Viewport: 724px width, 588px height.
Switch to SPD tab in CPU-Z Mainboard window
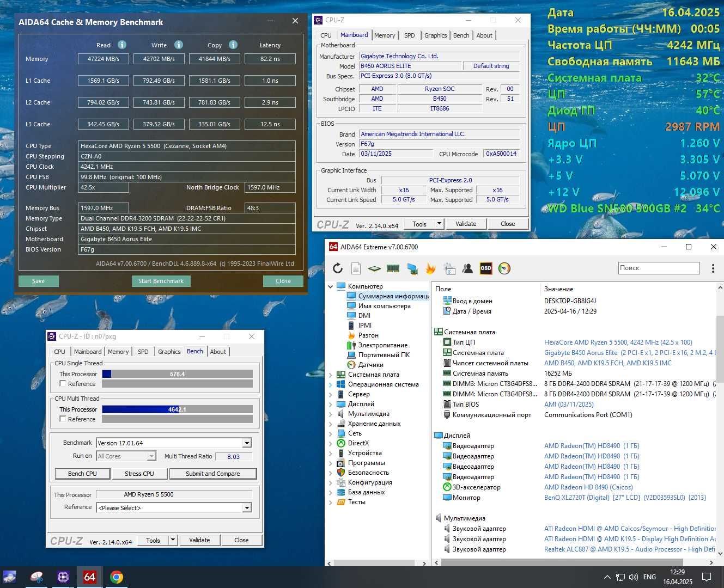[x=410, y=35]
